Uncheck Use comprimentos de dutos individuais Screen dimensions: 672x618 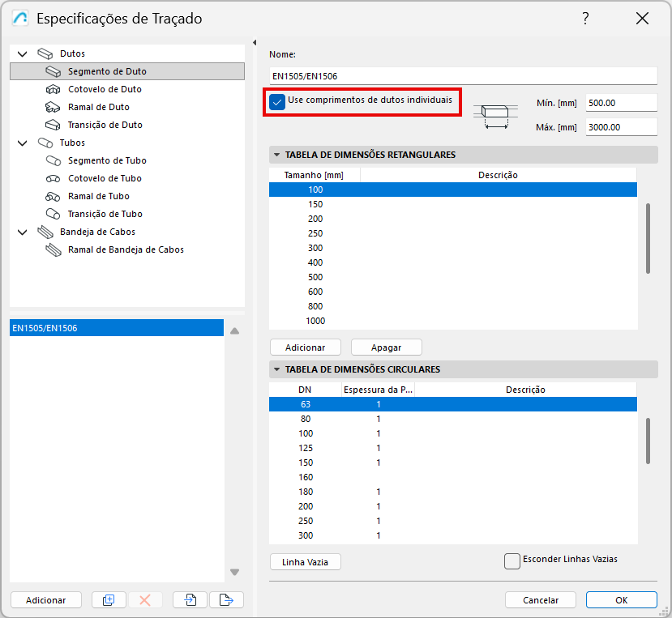(x=277, y=102)
